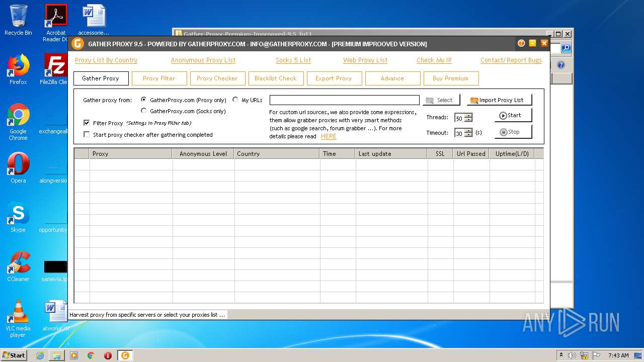Click the search magnifier in the background window
The width and height of the screenshot is (644, 362).
click(566, 48)
